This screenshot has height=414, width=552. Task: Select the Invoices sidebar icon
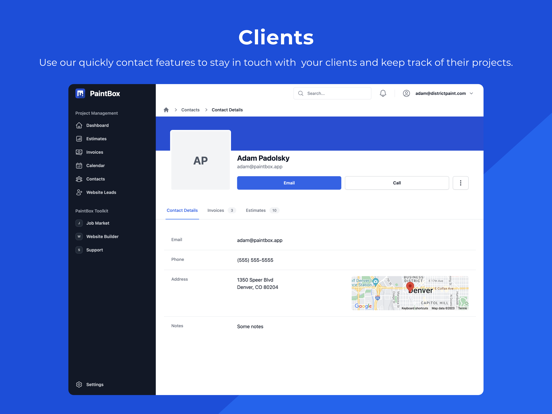pos(79,152)
